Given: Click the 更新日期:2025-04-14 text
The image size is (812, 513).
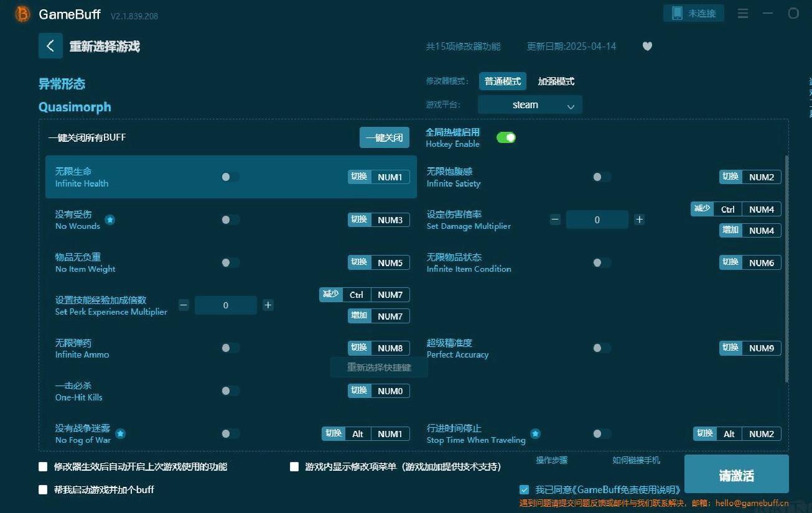Looking at the screenshot, I should point(571,46).
